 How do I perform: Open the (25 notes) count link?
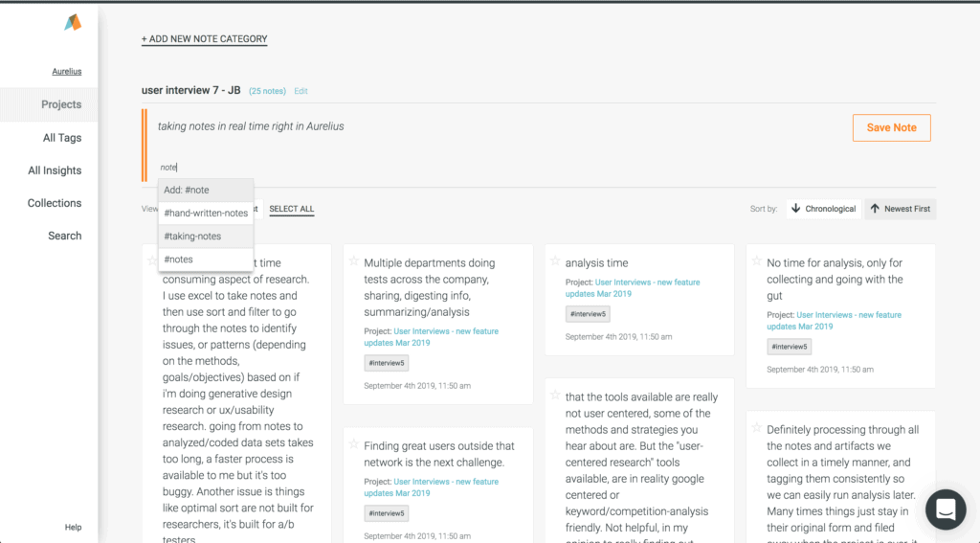pos(268,91)
